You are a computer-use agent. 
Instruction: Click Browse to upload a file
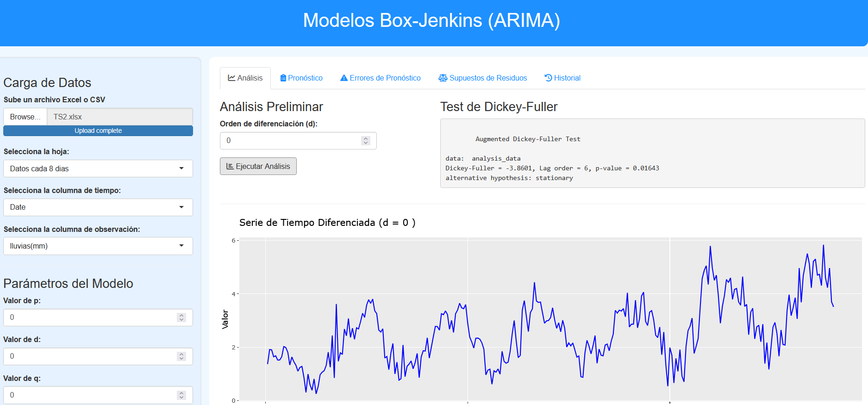click(25, 117)
